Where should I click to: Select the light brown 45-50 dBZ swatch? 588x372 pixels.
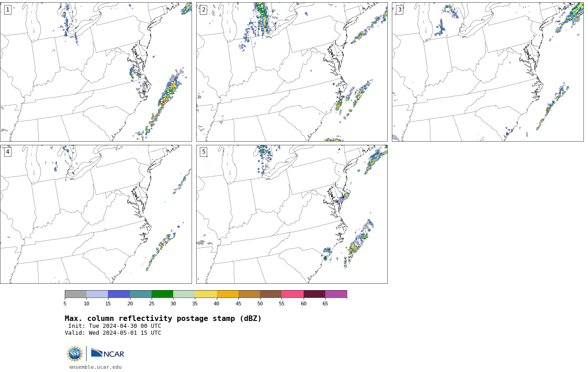[x=249, y=294]
